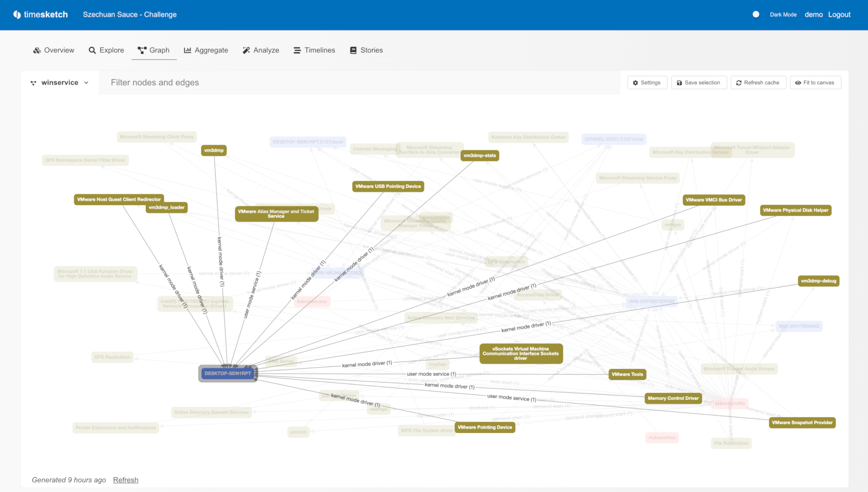Viewport: 868px width, 492px height.
Task: Click the Analyze magic wand icon
Action: pos(246,50)
